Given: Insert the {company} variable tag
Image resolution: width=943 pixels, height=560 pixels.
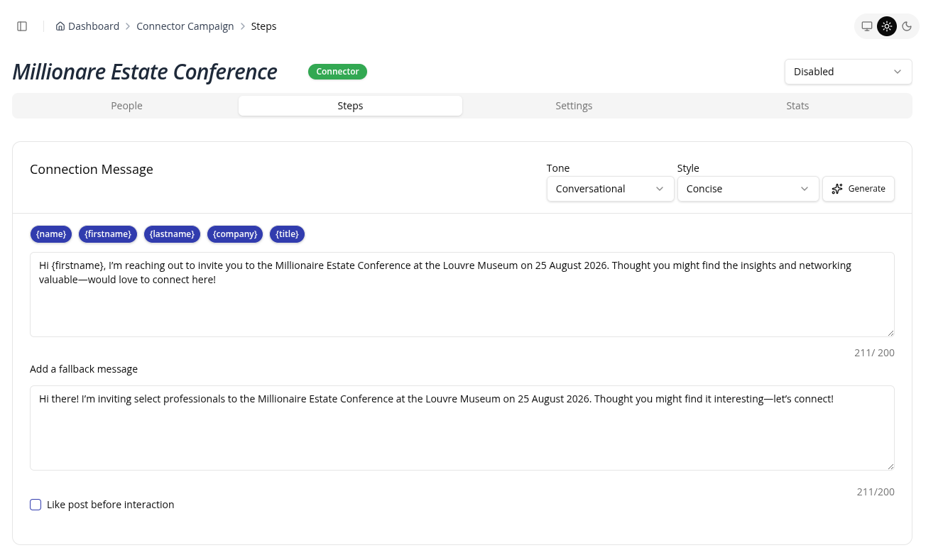Looking at the screenshot, I should tap(235, 234).
